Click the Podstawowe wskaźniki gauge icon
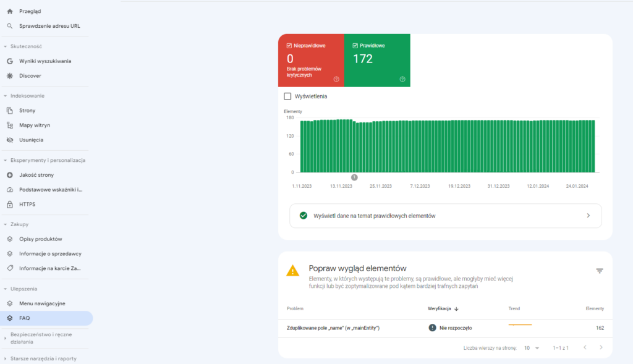The width and height of the screenshot is (633, 364). [10, 190]
